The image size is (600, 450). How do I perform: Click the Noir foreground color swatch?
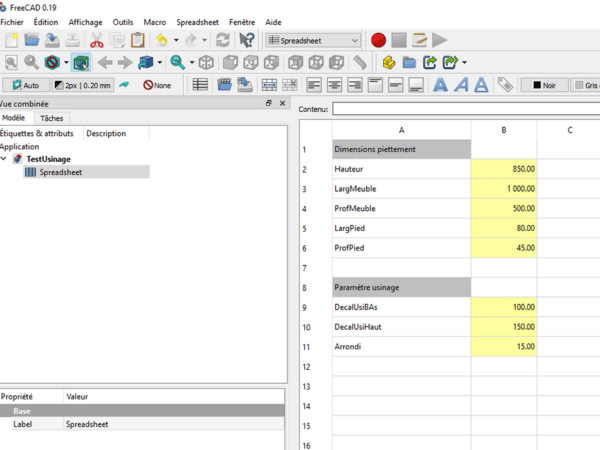pos(545,85)
